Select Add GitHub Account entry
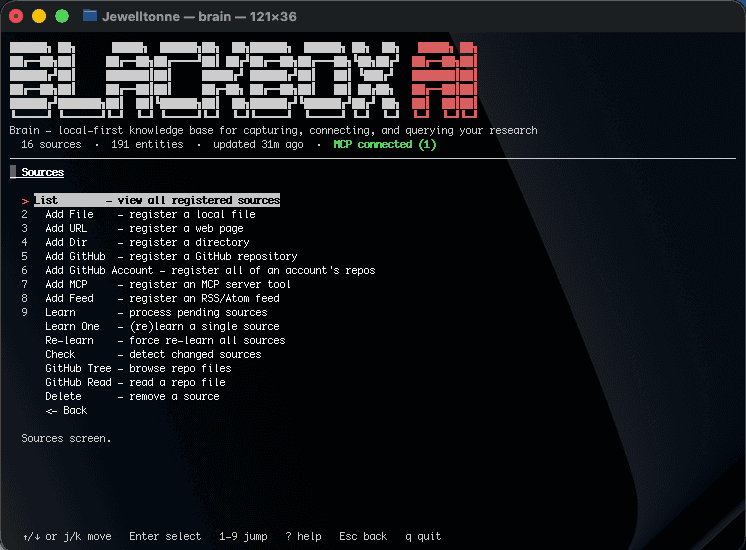 tap(210, 270)
